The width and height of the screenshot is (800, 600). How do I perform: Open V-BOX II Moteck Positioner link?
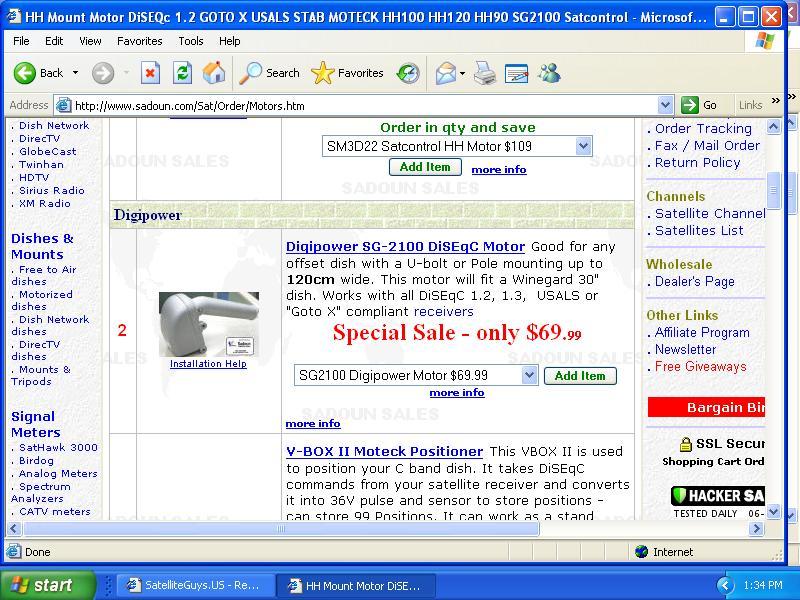[385, 452]
